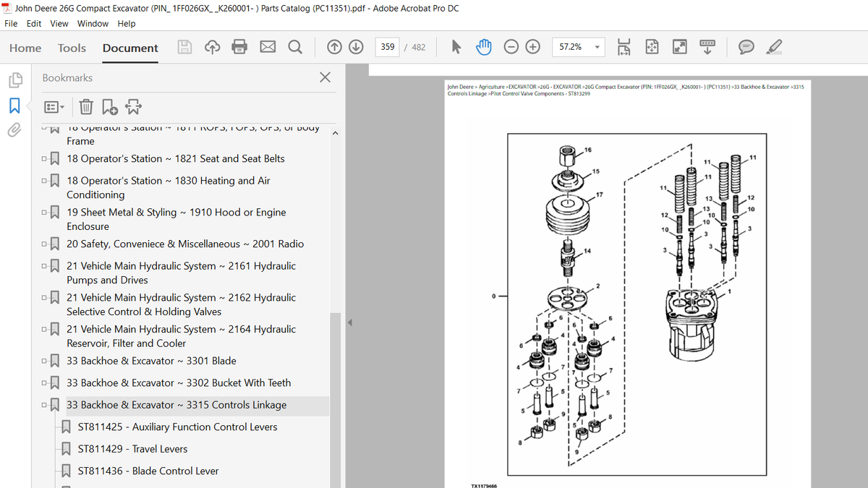Print the document with printer icon
This screenshot has height=488, width=868.
(239, 48)
